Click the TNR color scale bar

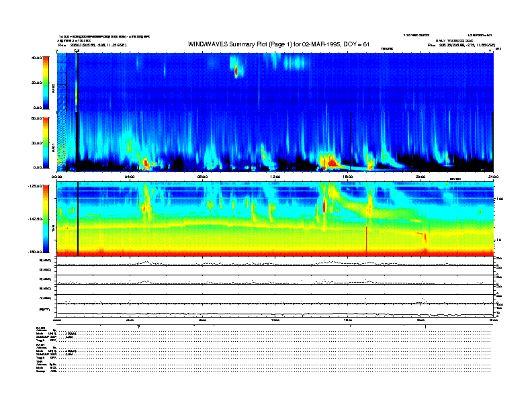pos(46,219)
